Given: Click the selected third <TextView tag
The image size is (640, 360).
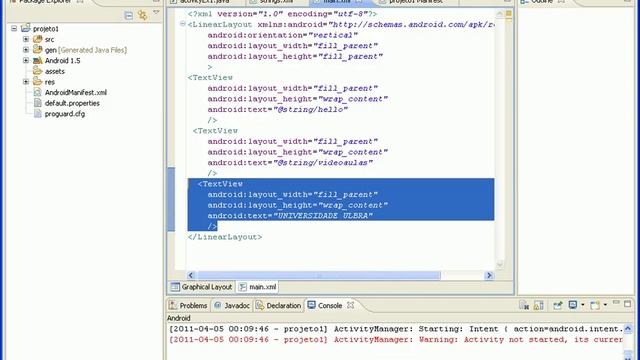Looking at the screenshot, I should pyautogui.click(x=220, y=184).
